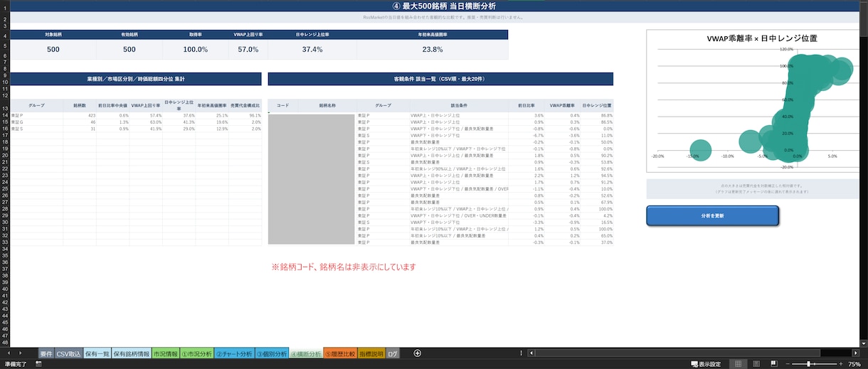Select the 対象銘柄 value 500
Screen dimensions: 868x369
point(53,50)
